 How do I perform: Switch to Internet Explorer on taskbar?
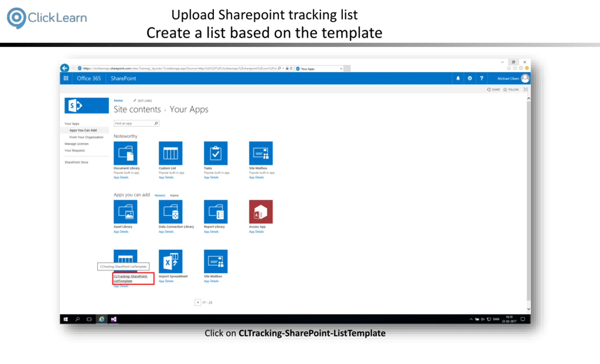101,319
